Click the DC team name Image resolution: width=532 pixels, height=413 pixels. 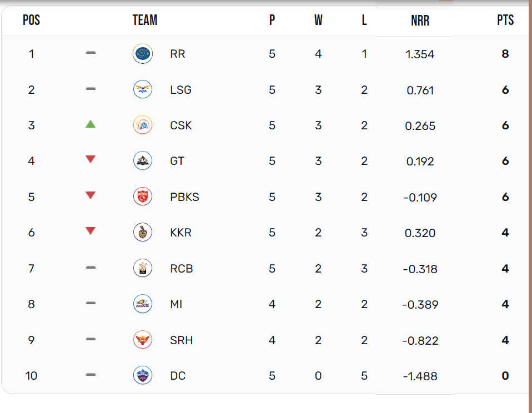coord(178,376)
